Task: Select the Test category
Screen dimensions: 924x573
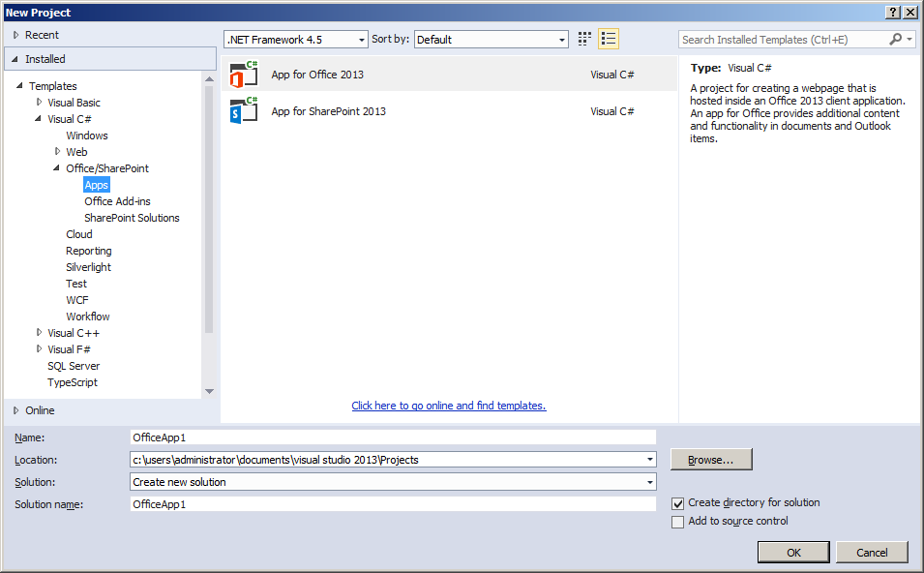Action: pyautogui.click(x=76, y=285)
